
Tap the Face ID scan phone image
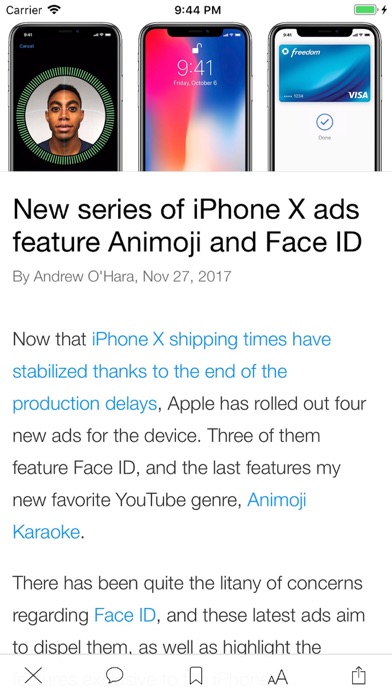[x=65, y=96]
